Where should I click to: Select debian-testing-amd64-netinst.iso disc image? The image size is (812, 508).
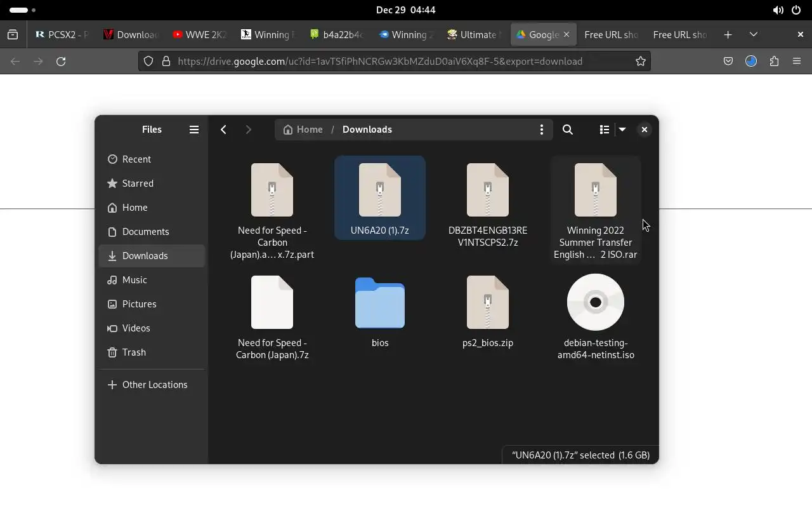[x=596, y=317]
